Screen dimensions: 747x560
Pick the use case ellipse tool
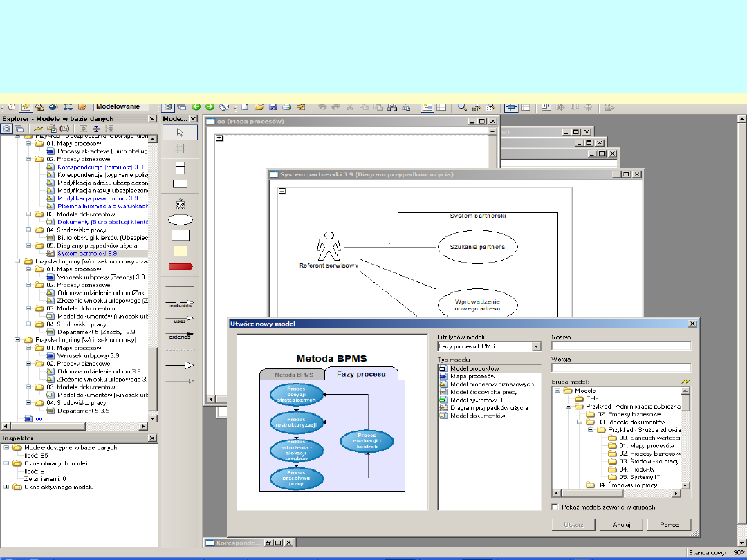(180, 220)
